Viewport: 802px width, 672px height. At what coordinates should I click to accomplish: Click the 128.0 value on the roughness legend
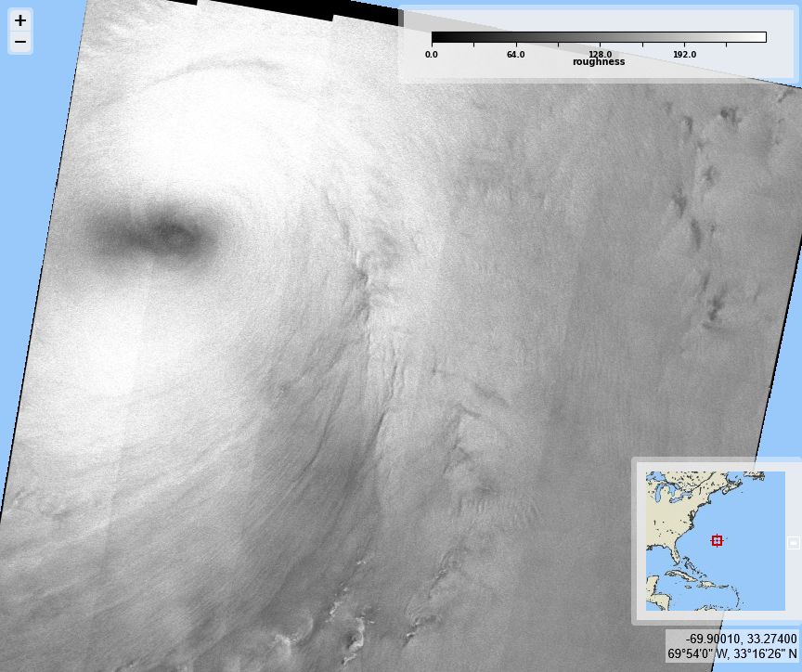601,53
